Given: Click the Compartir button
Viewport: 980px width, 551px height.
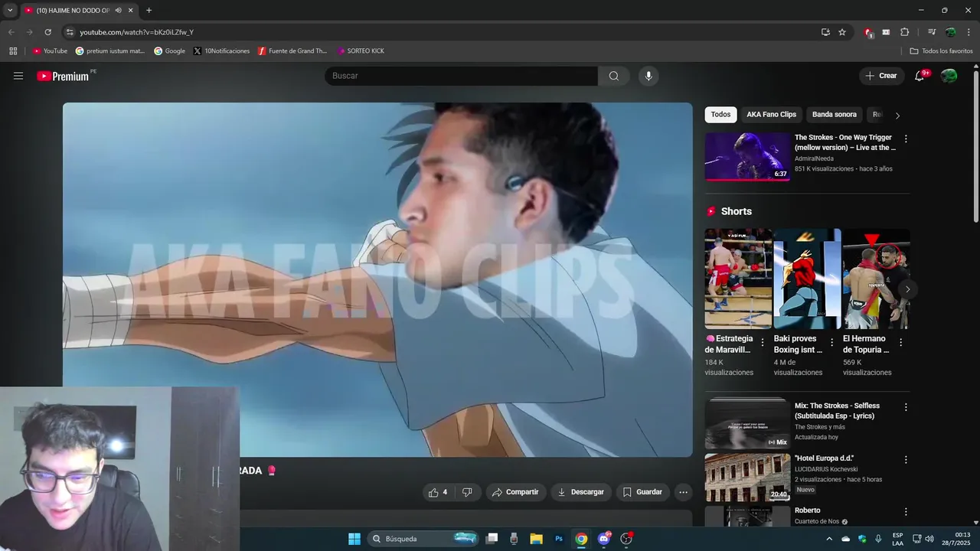Looking at the screenshot, I should 515,492.
